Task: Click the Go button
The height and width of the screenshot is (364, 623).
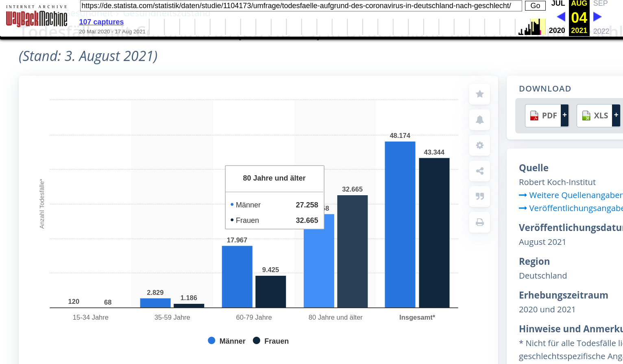Action: coord(535,6)
